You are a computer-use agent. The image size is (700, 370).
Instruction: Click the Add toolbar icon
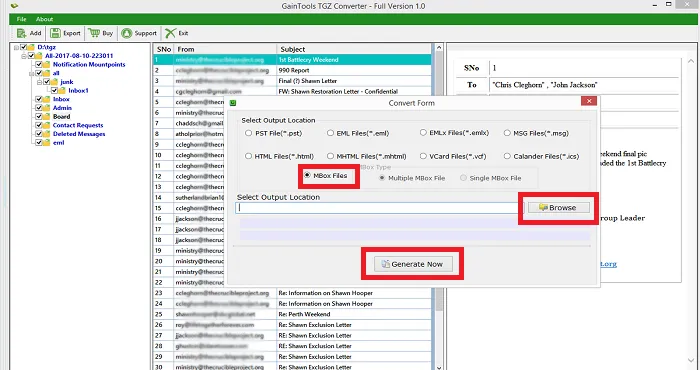pyautogui.click(x=21, y=33)
